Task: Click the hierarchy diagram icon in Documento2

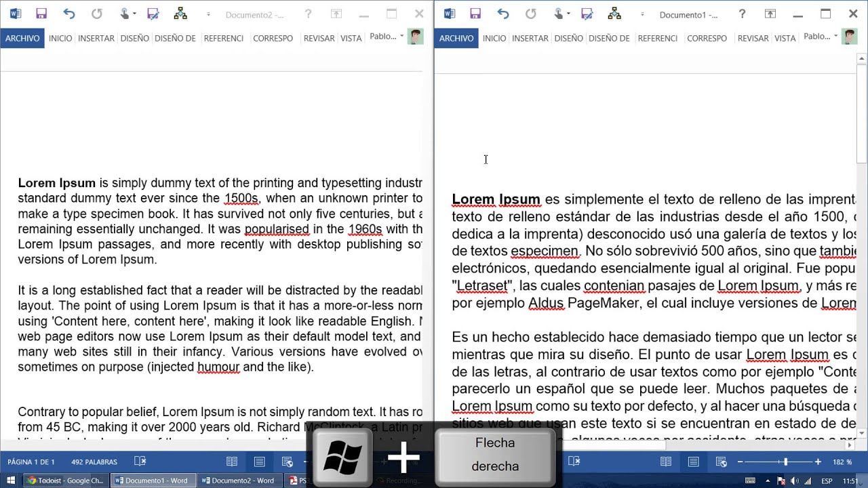Action: tap(180, 14)
